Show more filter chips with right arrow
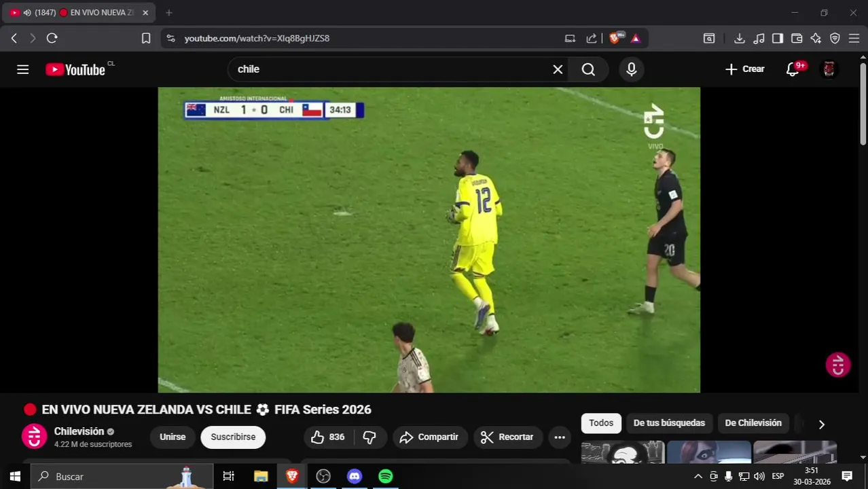Image resolution: width=868 pixels, height=489 pixels. point(821,424)
